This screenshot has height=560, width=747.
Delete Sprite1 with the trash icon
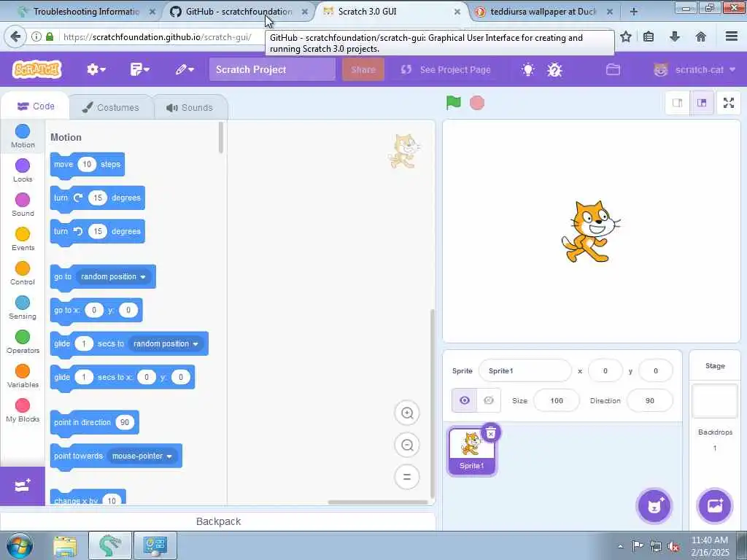491,433
